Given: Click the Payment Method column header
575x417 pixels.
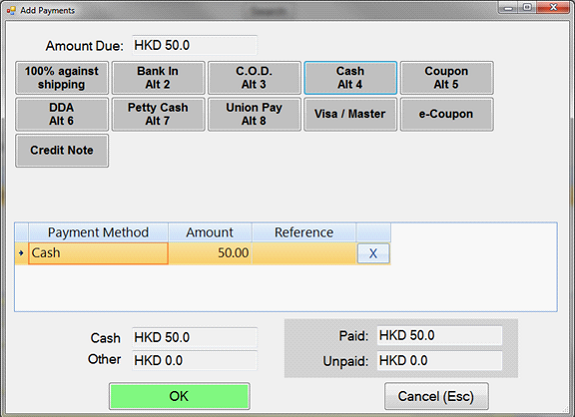Looking at the screenshot, I should pyautogui.click(x=98, y=232).
